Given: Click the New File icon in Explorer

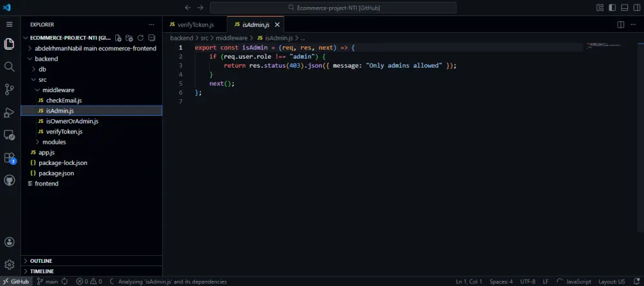Looking at the screenshot, I should [x=118, y=38].
